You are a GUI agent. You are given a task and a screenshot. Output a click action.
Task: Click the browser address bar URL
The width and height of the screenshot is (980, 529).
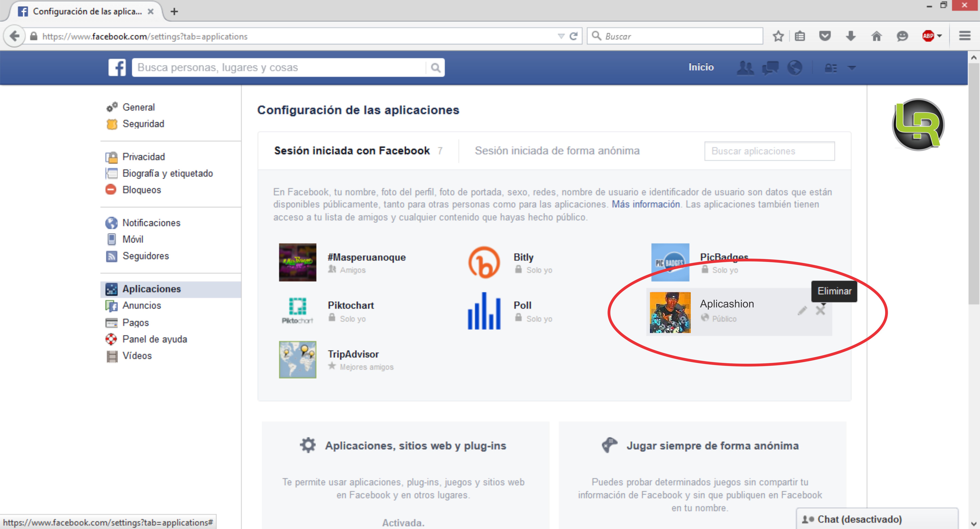(x=293, y=36)
